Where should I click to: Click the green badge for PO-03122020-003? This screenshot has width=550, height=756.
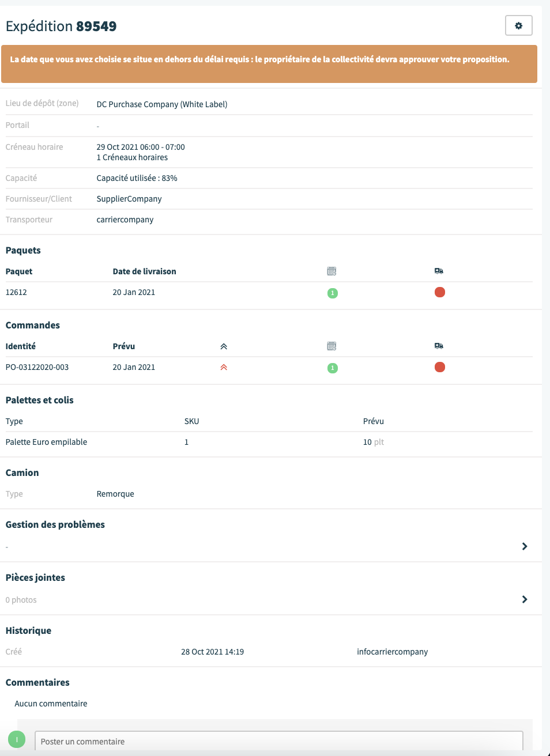(x=333, y=368)
